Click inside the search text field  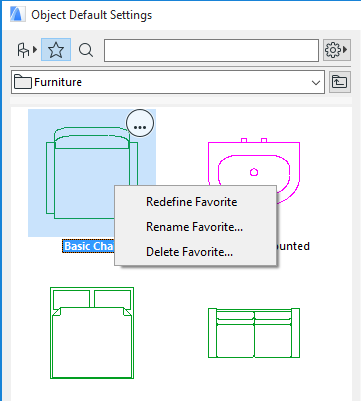point(211,50)
